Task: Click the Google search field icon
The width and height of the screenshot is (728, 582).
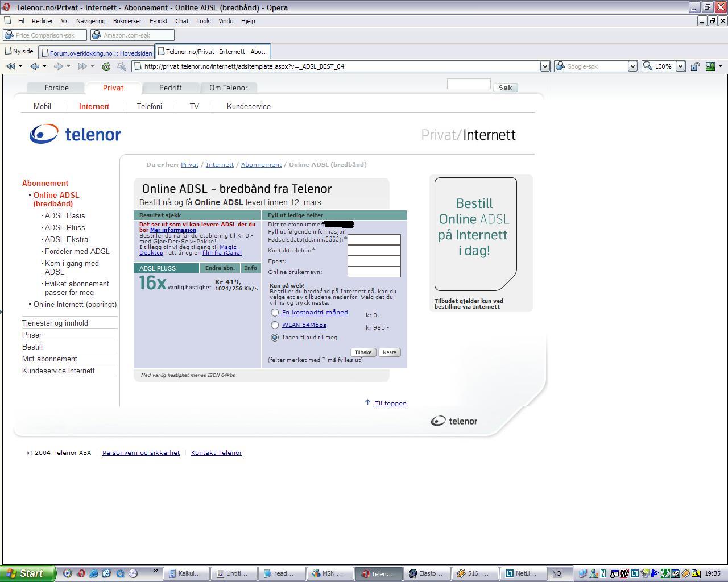Action: (x=560, y=66)
